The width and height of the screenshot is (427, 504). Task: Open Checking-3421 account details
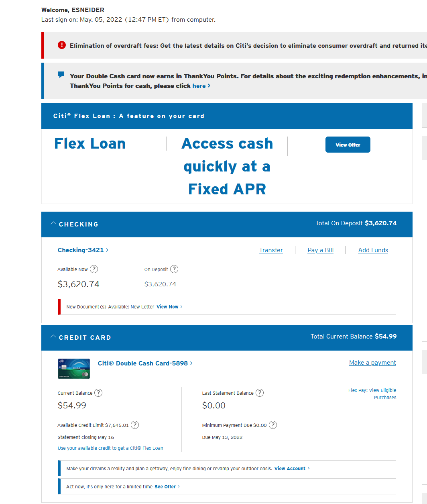(x=83, y=250)
